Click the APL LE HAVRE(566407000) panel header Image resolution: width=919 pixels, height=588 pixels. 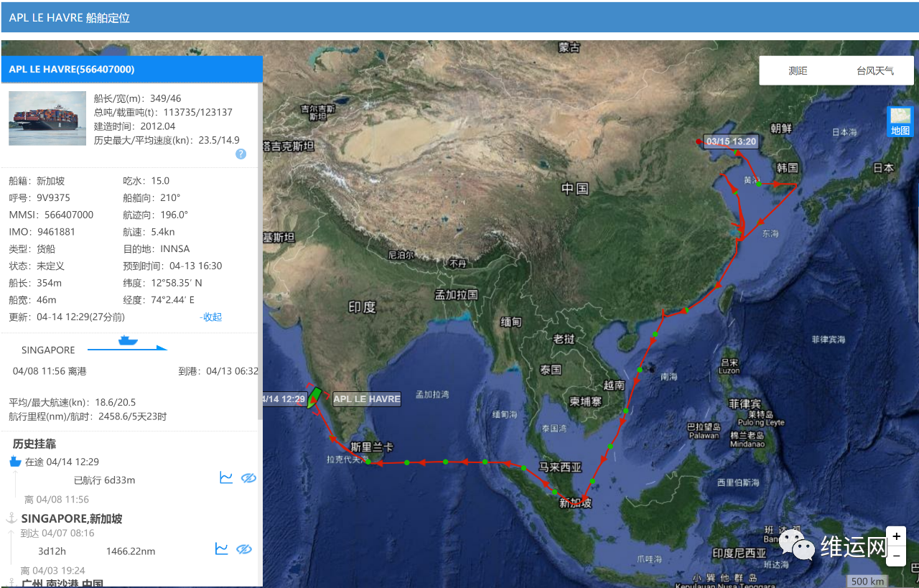tap(131, 69)
